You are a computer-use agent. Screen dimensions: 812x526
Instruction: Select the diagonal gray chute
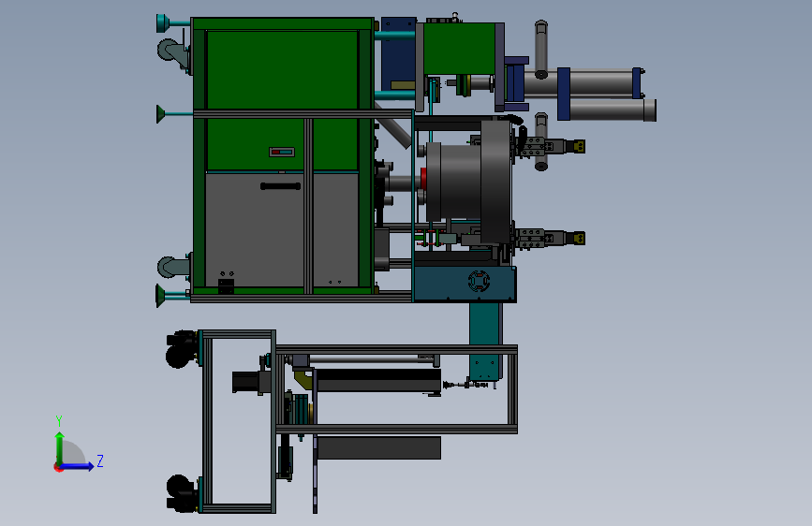click(392, 127)
